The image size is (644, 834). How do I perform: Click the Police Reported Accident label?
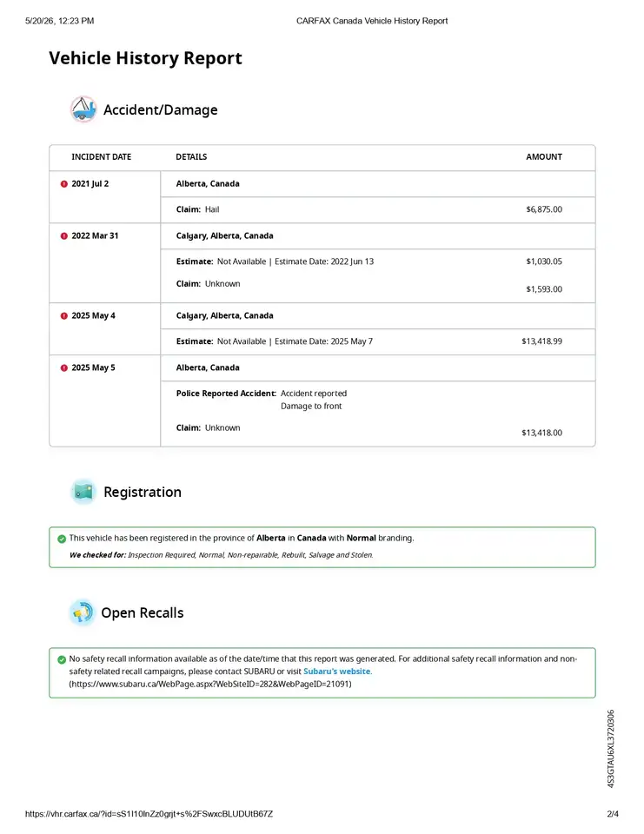tap(226, 394)
